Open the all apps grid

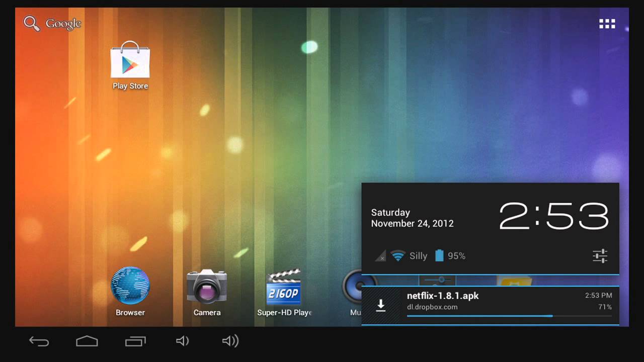(x=607, y=24)
